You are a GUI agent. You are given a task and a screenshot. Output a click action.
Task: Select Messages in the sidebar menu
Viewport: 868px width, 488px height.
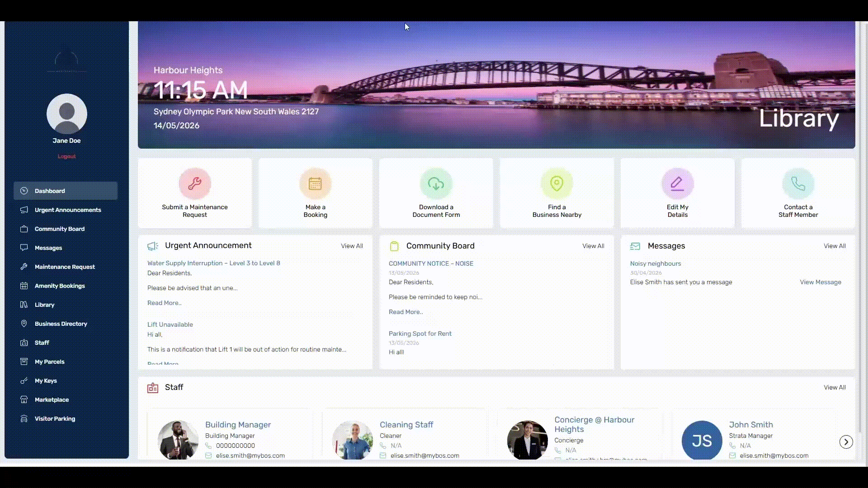pos(66,248)
